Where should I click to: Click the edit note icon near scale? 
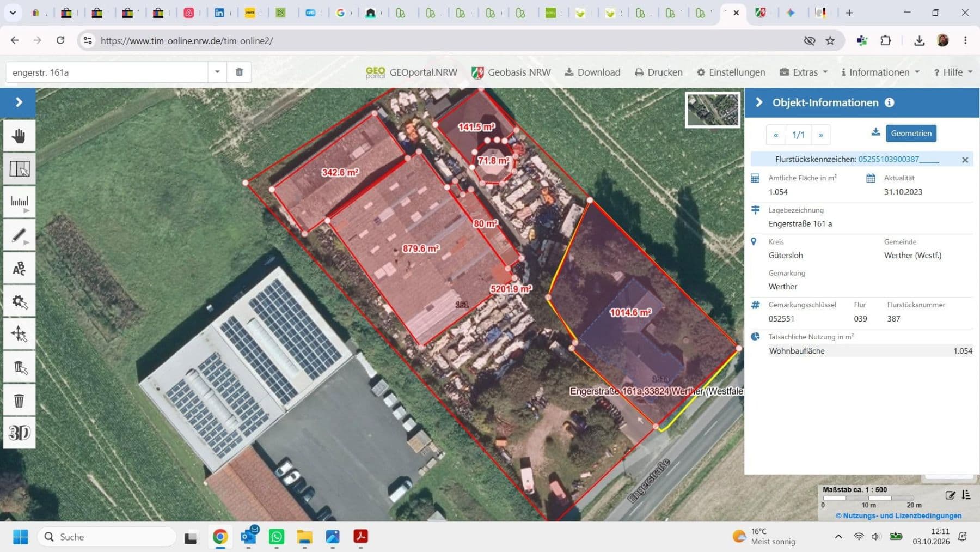tap(950, 495)
